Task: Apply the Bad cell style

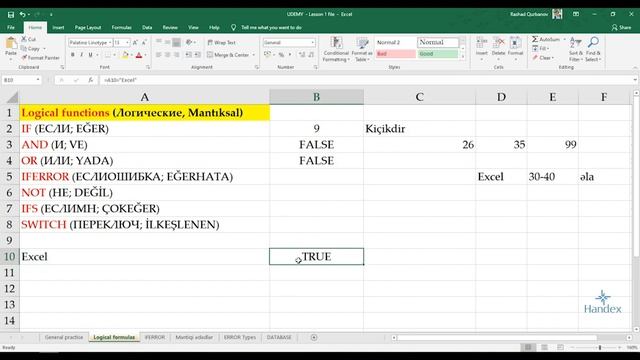Action: 395,54
